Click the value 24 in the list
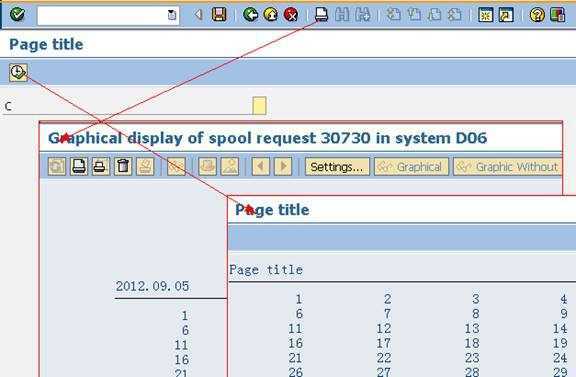The image size is (576, 377). pyautogui.click(x=560, y=358)
